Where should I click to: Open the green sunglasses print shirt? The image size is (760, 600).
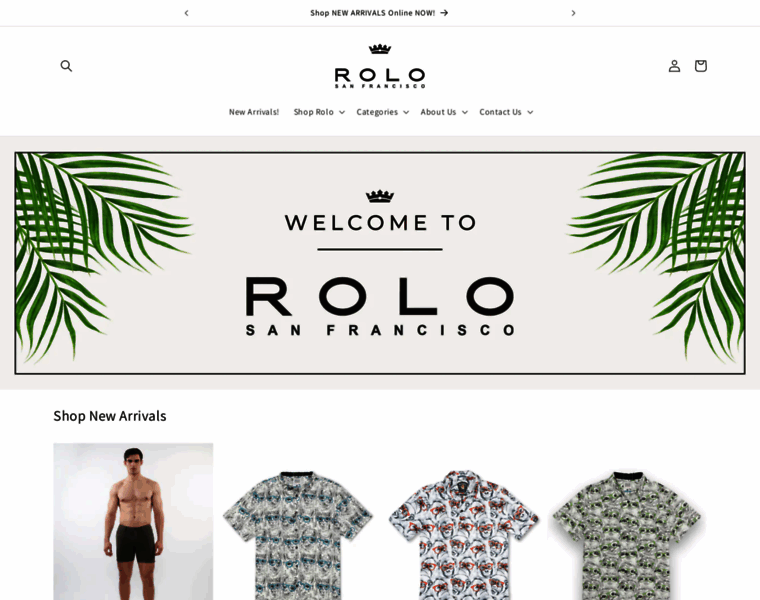(627, 535)
